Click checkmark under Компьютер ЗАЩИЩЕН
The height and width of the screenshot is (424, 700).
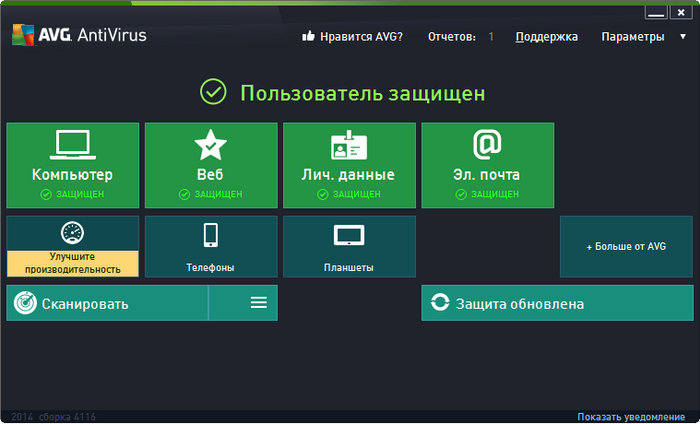tap(46, 194)
